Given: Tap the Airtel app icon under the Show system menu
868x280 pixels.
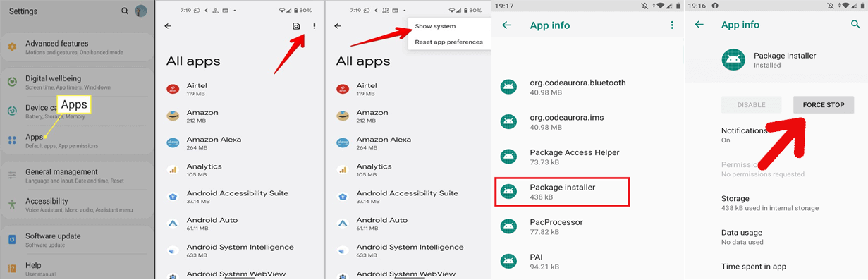Looking at the screenshot, I should (x=342, y=89).
